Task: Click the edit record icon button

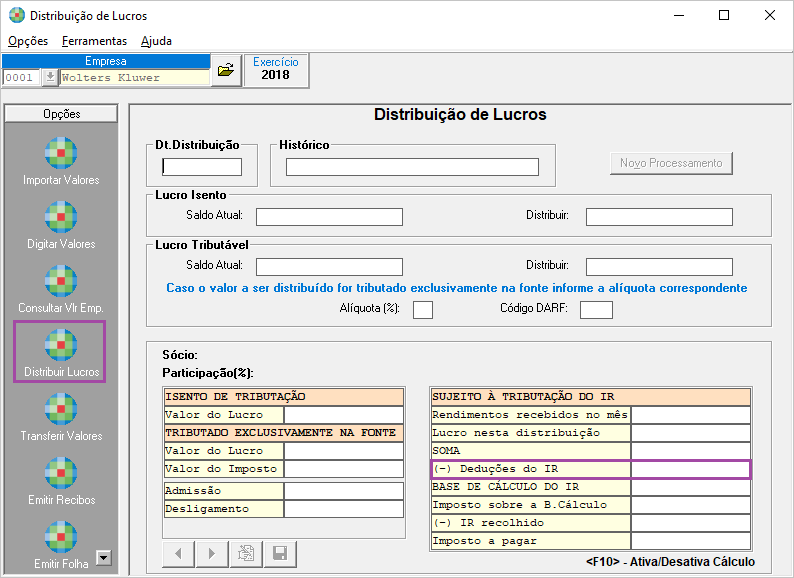Action: [x=246, y=554]
